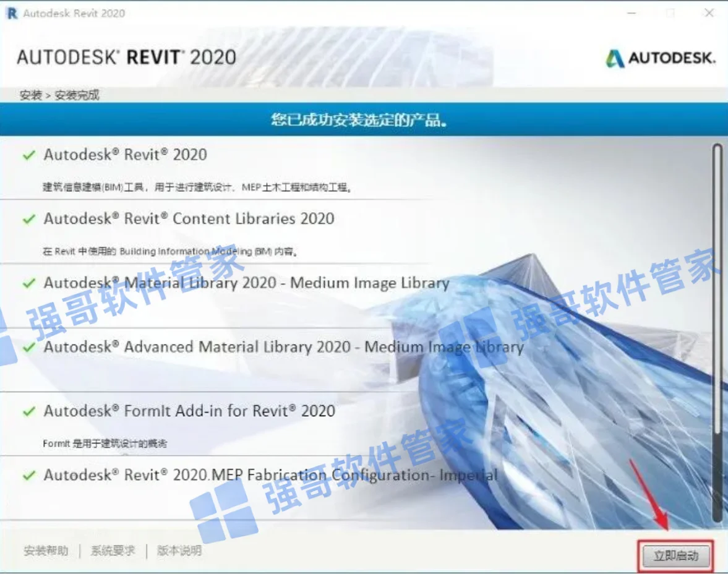The image size is (728, 574).
Task: Open the 版本说明 link
Action: coord(179,550)
